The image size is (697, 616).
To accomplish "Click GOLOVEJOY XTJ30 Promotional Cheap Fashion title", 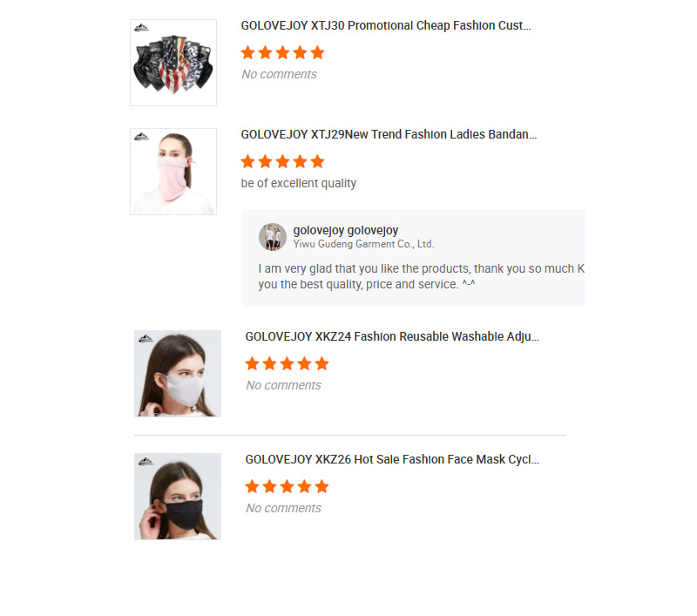I will coord(386,26).
